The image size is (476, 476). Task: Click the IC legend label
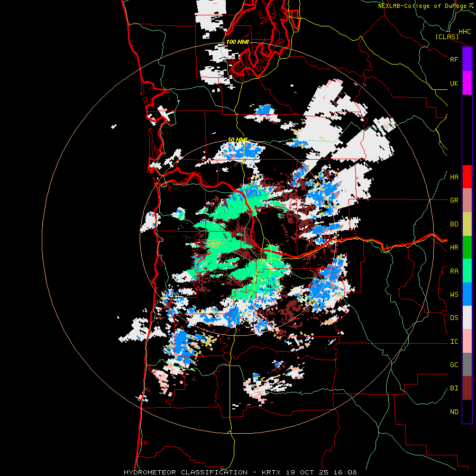click(x=454, y=342)
